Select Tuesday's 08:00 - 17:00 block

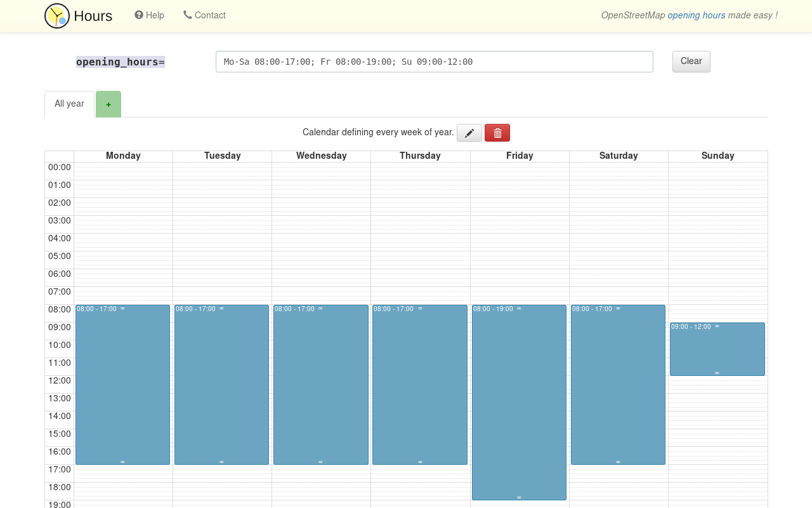click(221, 385)
